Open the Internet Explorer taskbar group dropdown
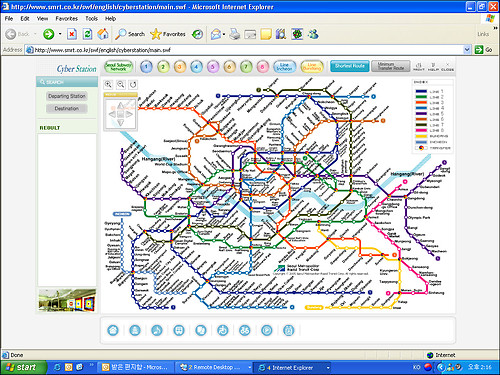Screen dimensions: 500x375 coord(328,367)
